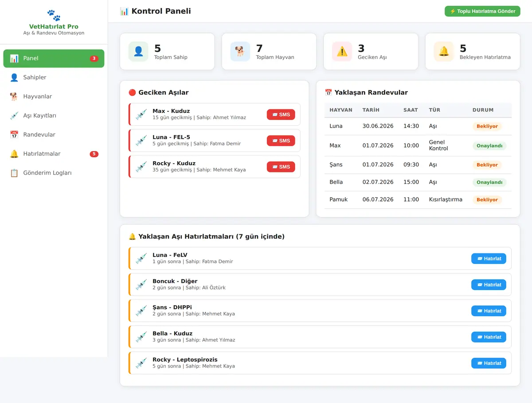Open the Panel menu item
Screen dimensions: 532x403
pyautogui.click(x=54, y=58)
